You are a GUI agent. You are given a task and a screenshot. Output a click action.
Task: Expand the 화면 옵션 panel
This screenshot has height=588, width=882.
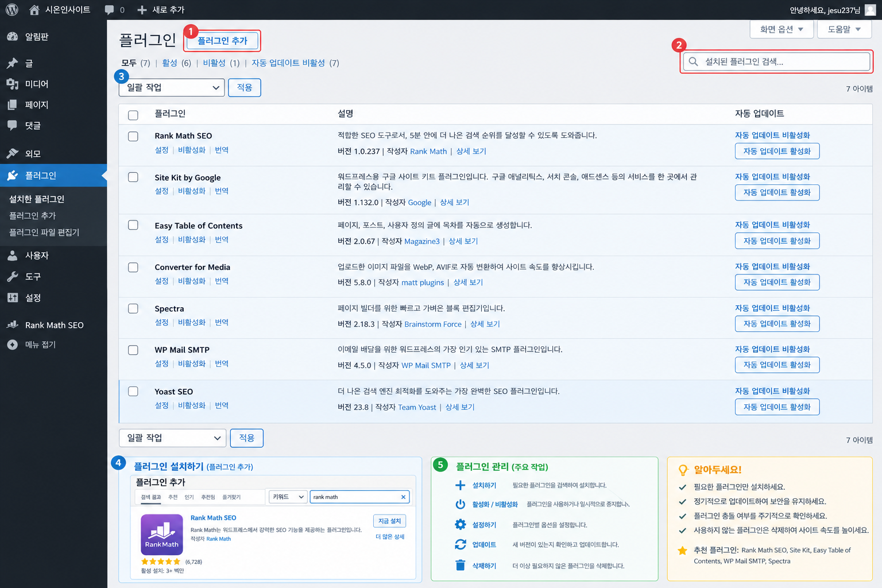click(x=782, y=29)
